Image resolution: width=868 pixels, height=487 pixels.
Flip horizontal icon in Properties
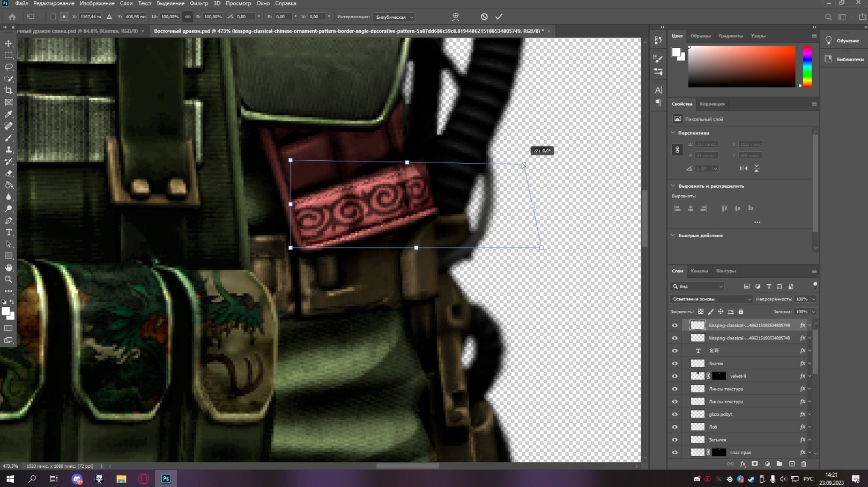point(744,168)
